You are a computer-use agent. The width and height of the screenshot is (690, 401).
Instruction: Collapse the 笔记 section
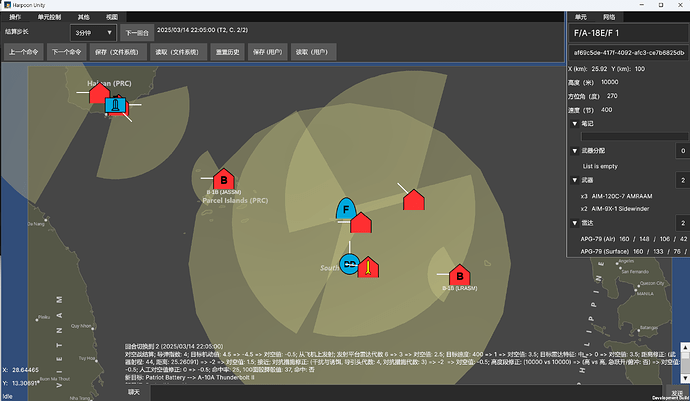point(574,124)
